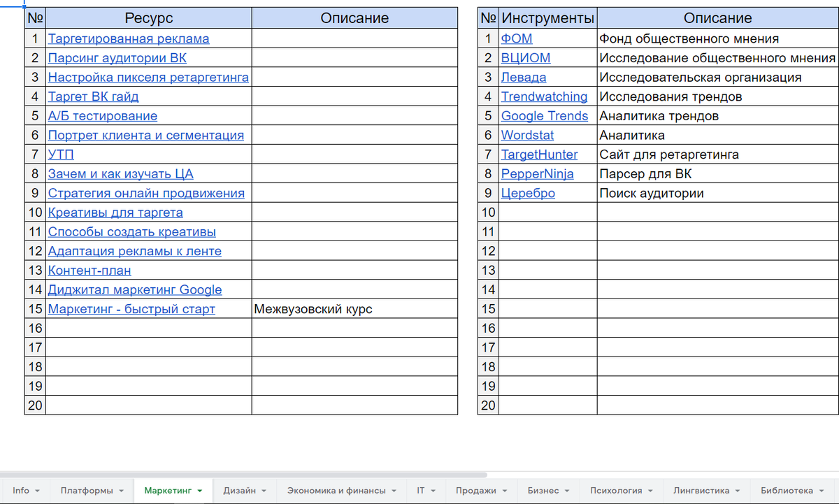Select the Сайт для ретаргетинга cell
The height and width of the screenshot is (504, 839).
[x=718, y=154]
